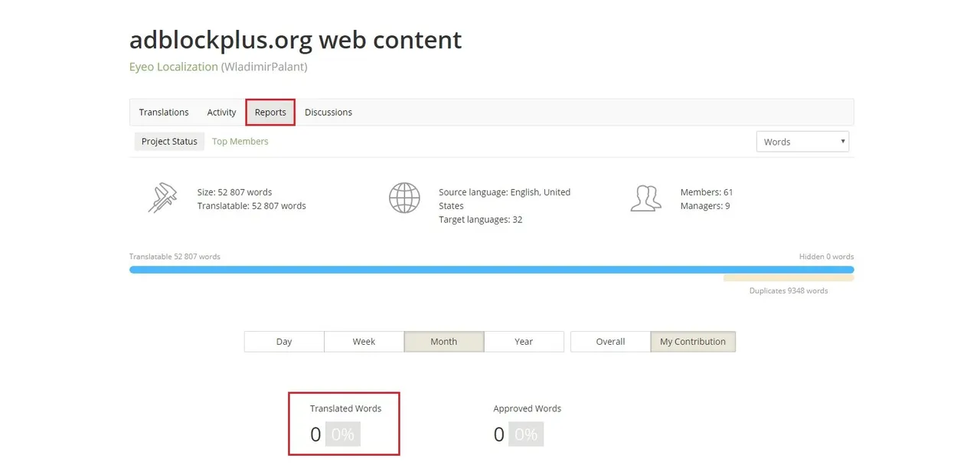Click the WladimirPalant owner name
Image resolution: width=980 pixels, height=475 pixels.
(x=264, y=67)
